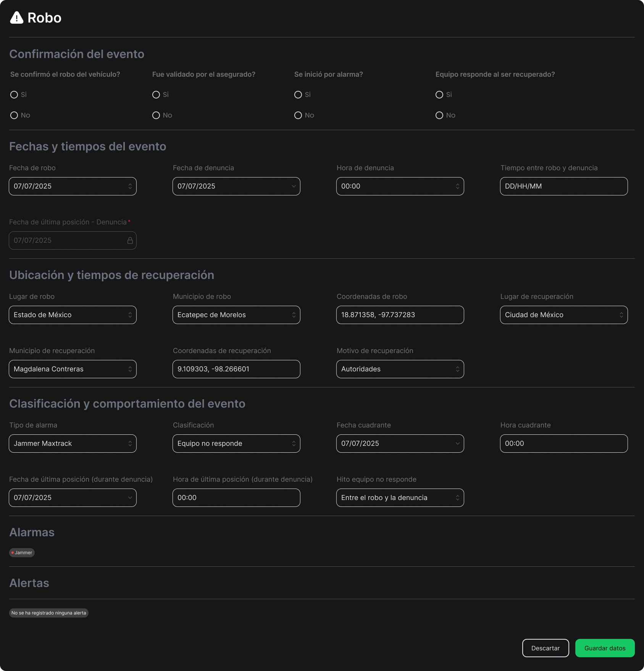The width and height of the screenshot is (644, 671).
Task: Click the Coordenadas de robo input field
Action: click(400, 315)
